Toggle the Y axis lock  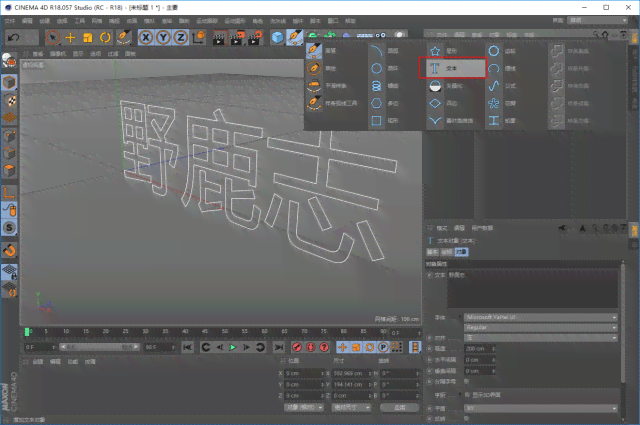[164, 38]
